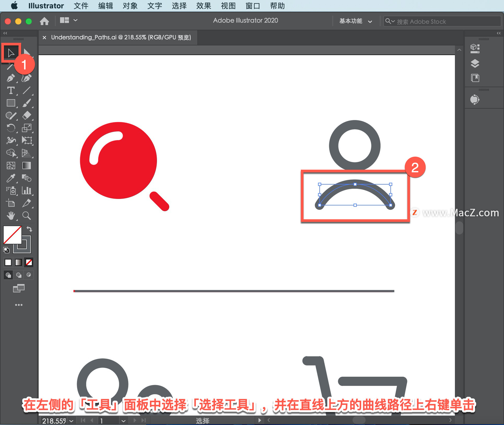Viewport: 504px width, 425px height.
Task: Open the artboard number dropdown
Action: (123, 421)
